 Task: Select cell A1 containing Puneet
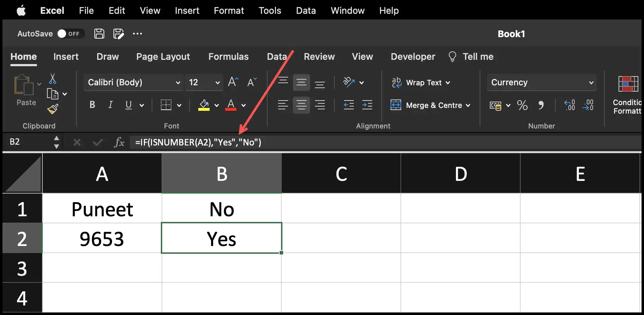pyautogui.click(x=102, y=208)
